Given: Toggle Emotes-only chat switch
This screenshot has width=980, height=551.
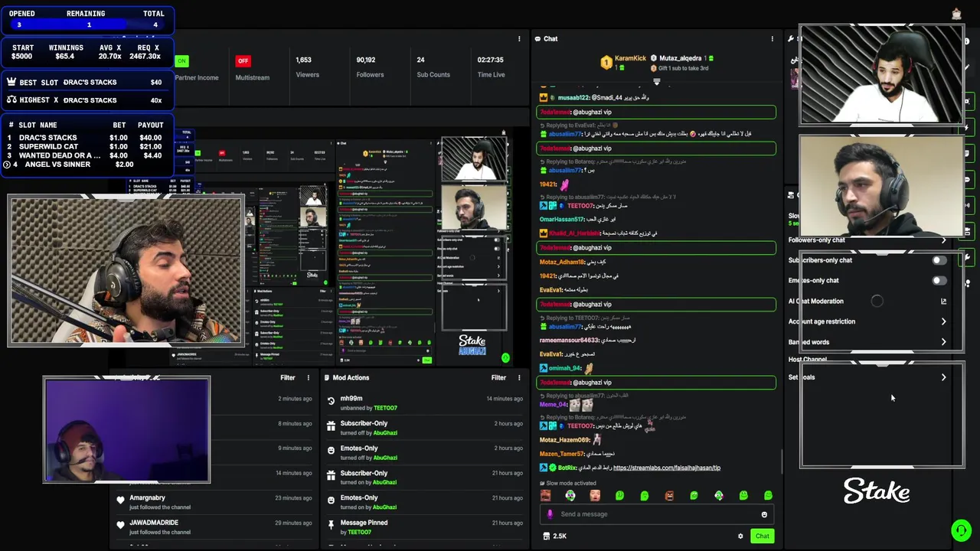Looking at the screenshot, I should pyautogui.click(x=939, y=280).
